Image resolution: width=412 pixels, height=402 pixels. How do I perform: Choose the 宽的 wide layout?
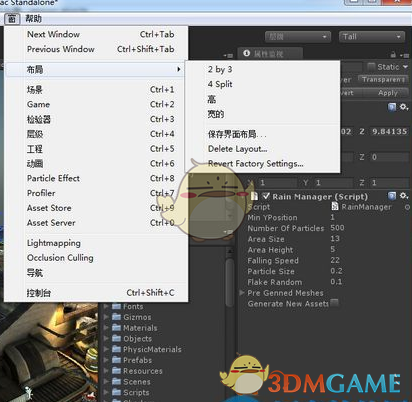click(263, 114)
